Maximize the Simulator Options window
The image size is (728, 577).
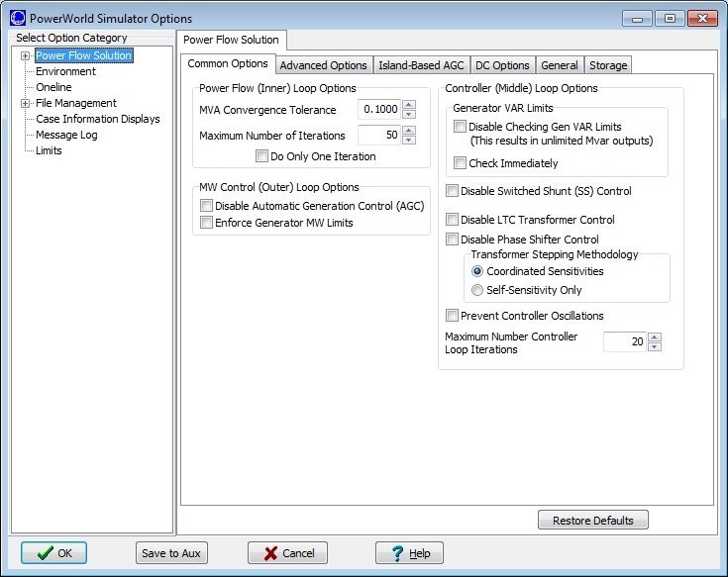pyautogui.click(x=670, y=19)
